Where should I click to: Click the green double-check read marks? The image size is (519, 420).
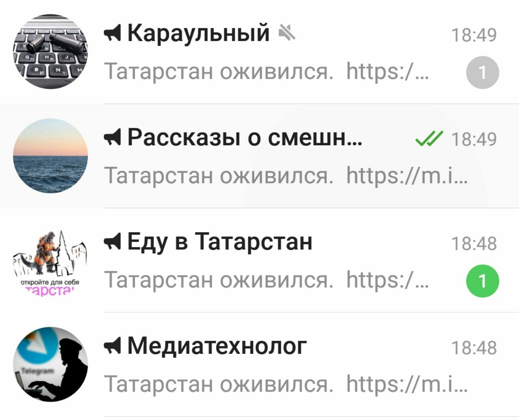click(429, 138)
